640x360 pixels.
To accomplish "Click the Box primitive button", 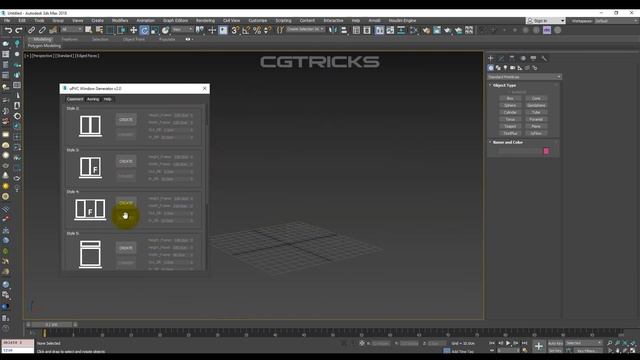I will point(510,98).
